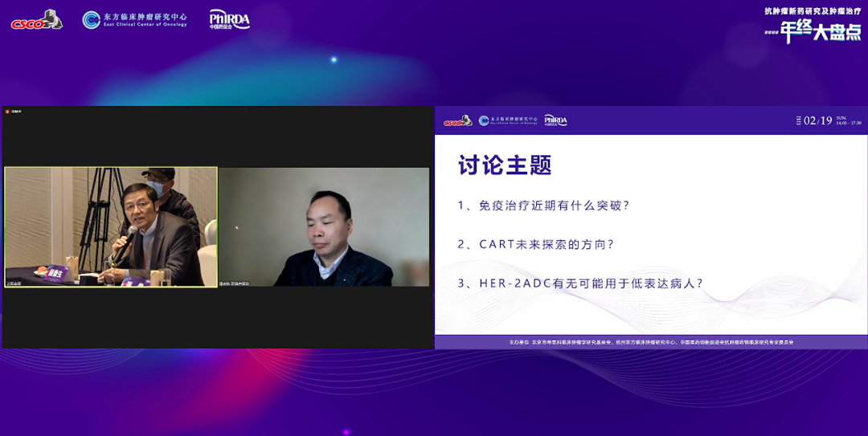Click the 抗肿瘤新药研究及肿瘤治疗 subtitle text
This screenshot has height=436, width=868.
pos(812,11)
